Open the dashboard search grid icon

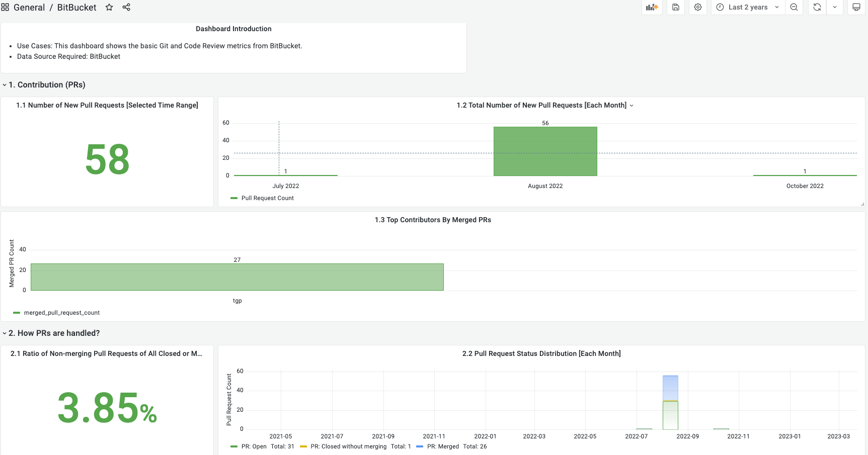pos(5,7)
